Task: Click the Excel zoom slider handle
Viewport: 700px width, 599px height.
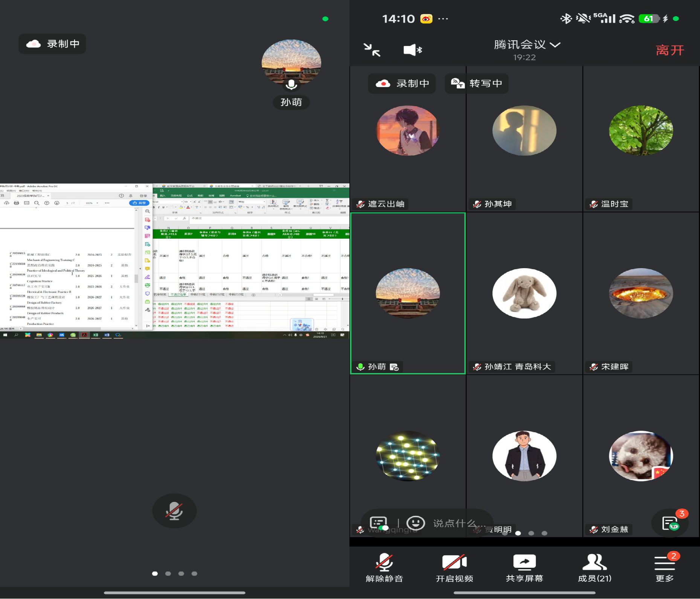Action: [342, 299]
